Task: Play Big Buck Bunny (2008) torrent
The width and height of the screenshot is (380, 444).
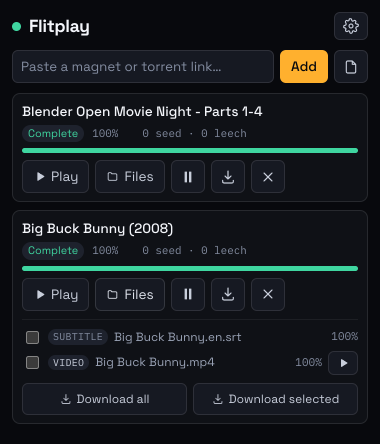Action: (55, 294)
